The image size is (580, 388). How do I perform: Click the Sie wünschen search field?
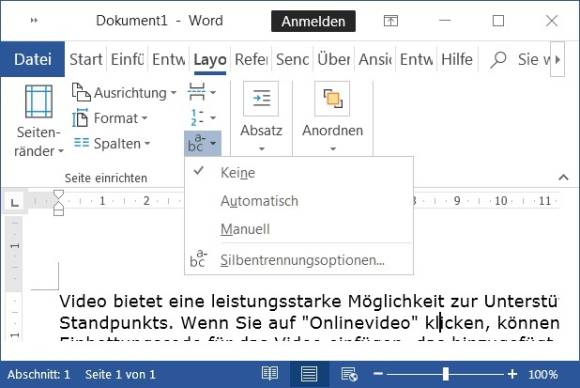(x=534, y=59)
